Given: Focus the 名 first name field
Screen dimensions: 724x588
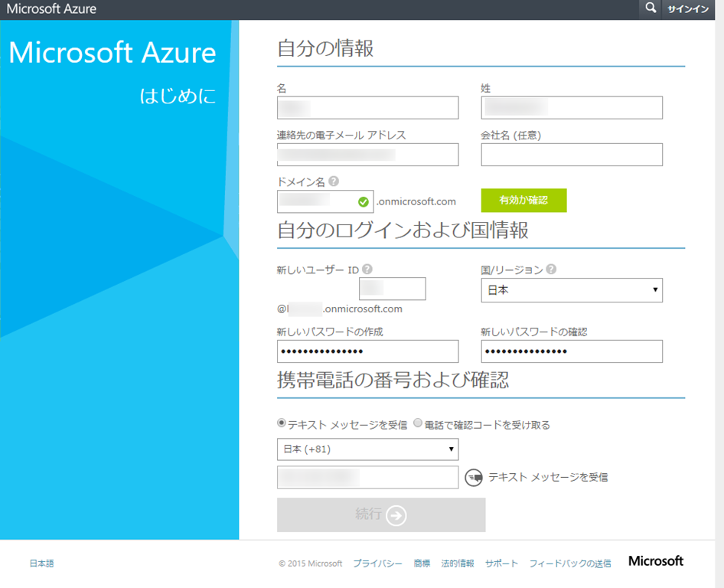Looking at the screenshot, I should (x=367, y=108).
